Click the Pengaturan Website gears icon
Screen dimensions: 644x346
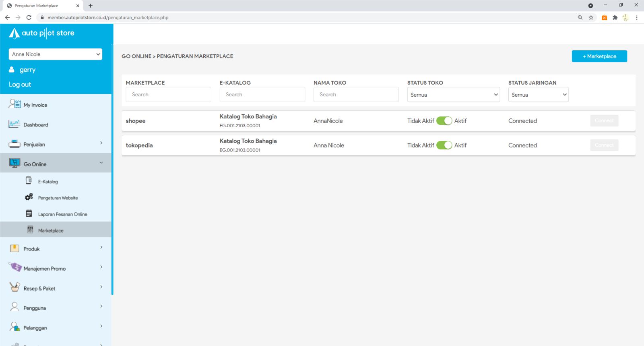[29, 197]
